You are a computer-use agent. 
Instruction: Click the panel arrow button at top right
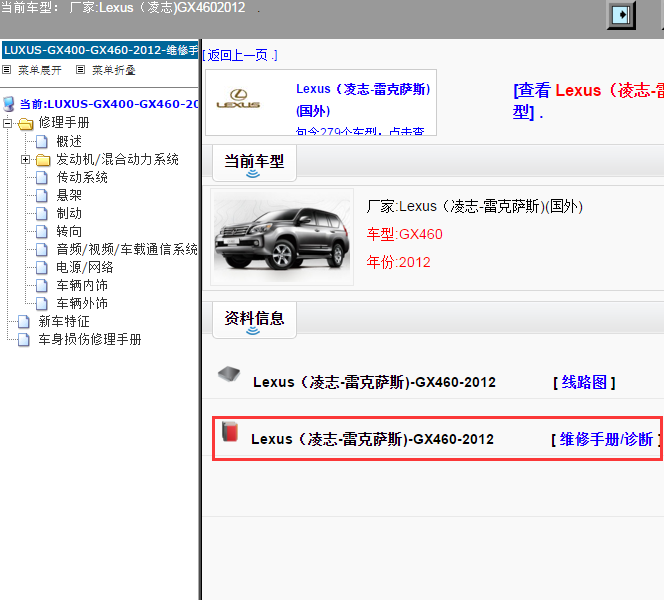tap(621, 15)
